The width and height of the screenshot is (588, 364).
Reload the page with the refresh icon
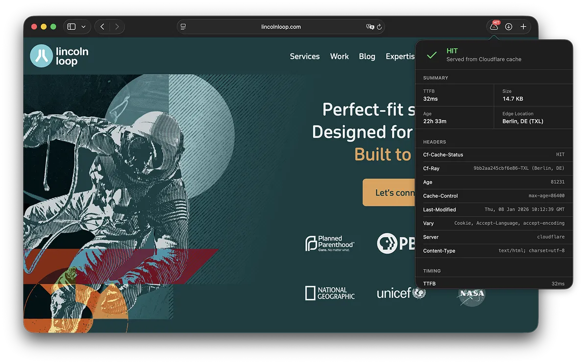(379, 27)
